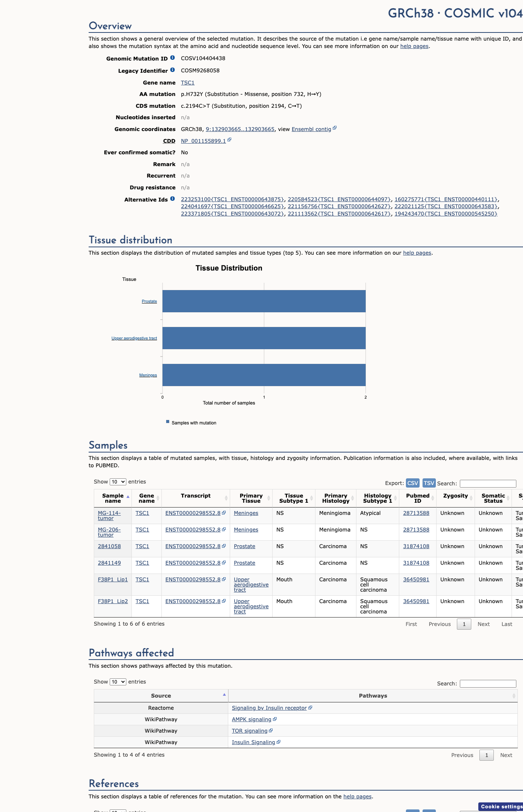The width and height of the screenshot is (523, 812).
Task: Open alternative ID 223253100{TSC1_ENST00000643875}
Action: pos(232,199)
